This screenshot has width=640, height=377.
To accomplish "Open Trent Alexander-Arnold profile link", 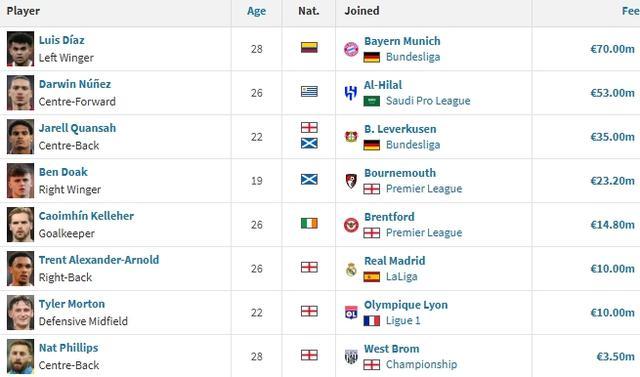I will click(x=99, y=260).
